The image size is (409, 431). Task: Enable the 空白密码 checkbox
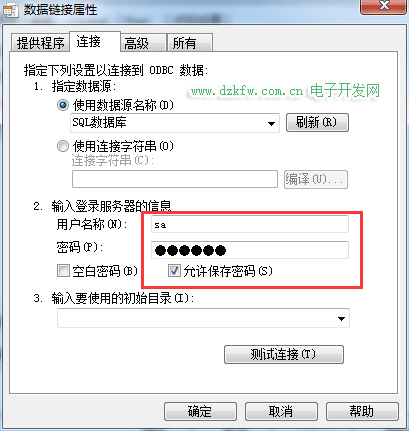click(x=63, y=271)
